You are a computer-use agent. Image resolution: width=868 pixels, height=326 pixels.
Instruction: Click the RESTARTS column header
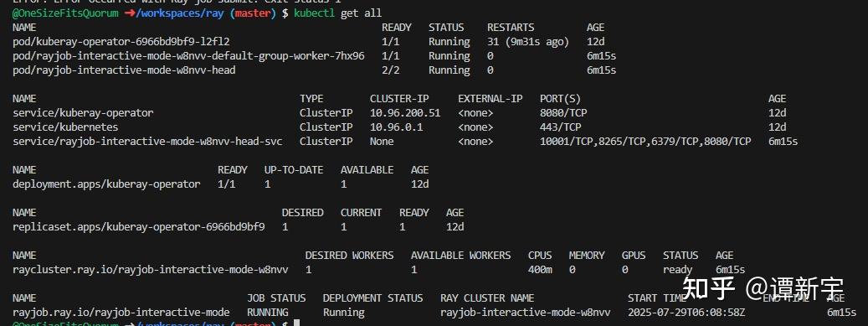(511, 27)
